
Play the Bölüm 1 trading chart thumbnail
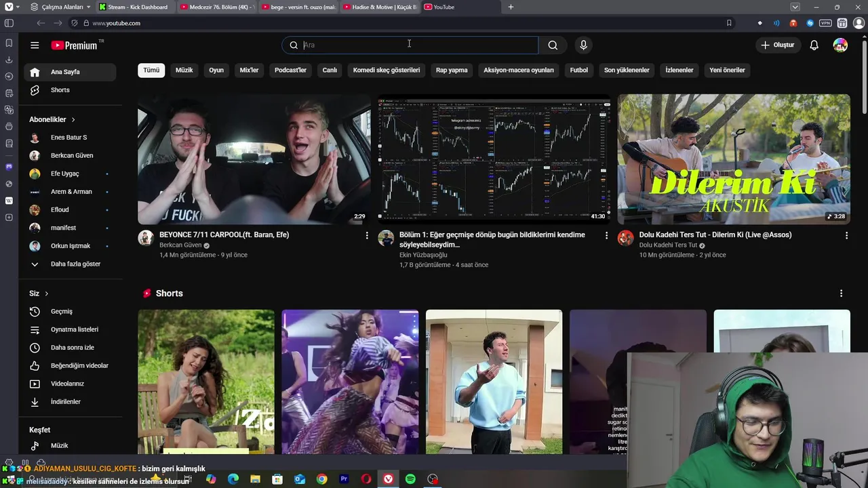click(x=494, y=159)
